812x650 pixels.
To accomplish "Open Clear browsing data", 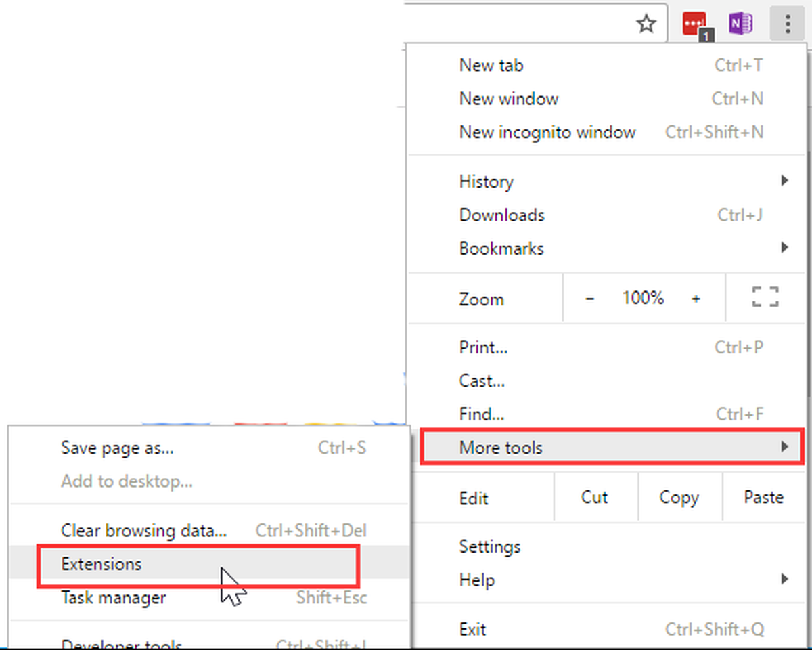I will point(209,531).
